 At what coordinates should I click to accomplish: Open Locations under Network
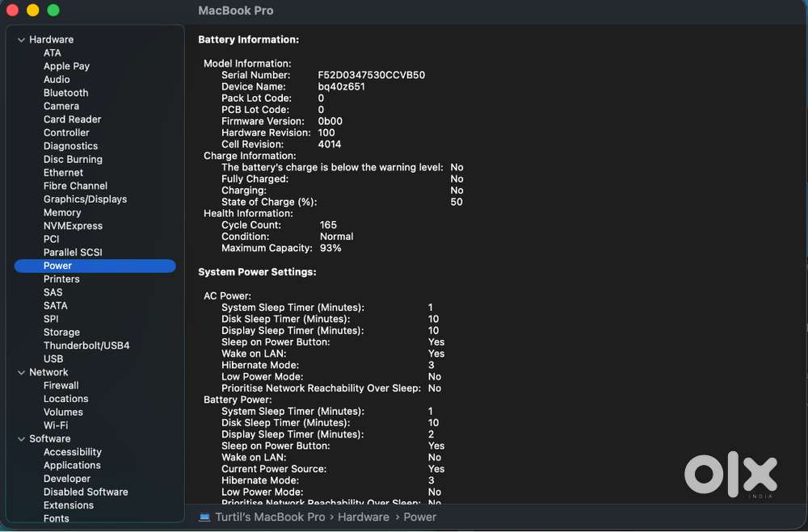click(x=66, y=399)
